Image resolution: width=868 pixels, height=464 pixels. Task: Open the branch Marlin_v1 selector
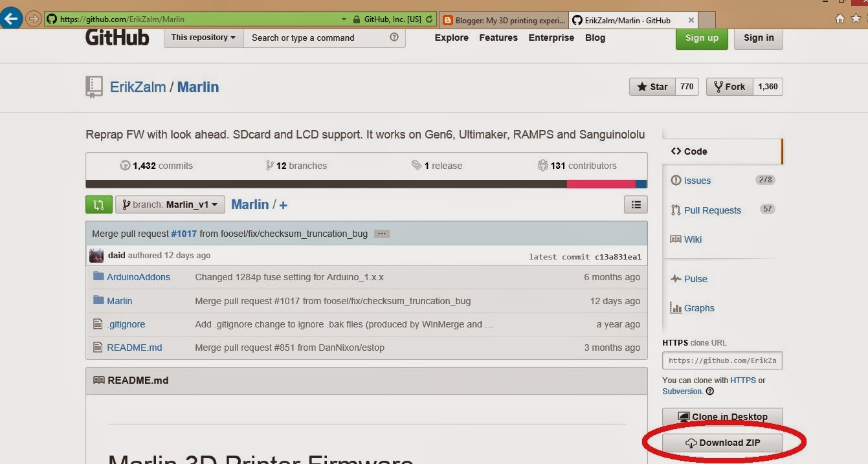click(170, 204)
